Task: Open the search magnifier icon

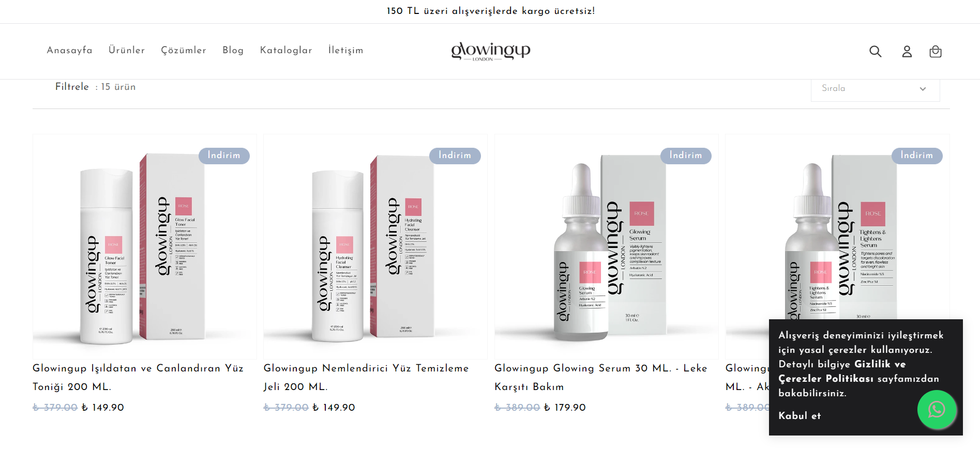Action: coord(875,51)
